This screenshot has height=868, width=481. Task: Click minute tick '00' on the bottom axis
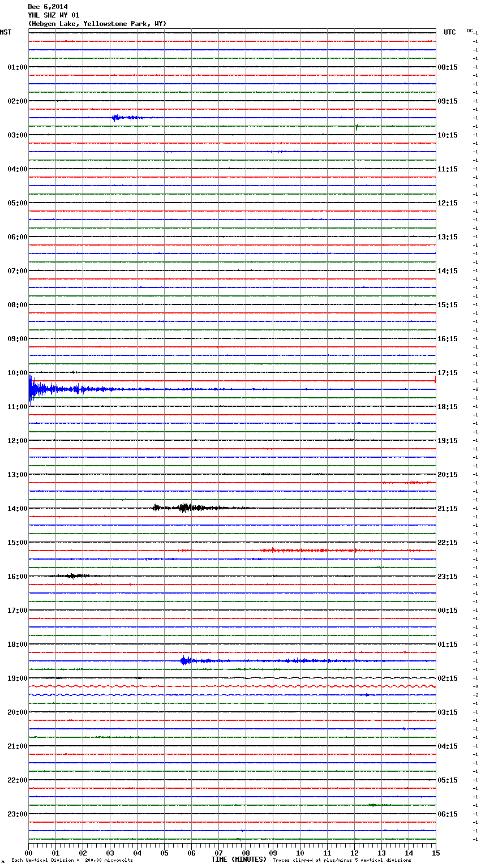tap(28, 853)
